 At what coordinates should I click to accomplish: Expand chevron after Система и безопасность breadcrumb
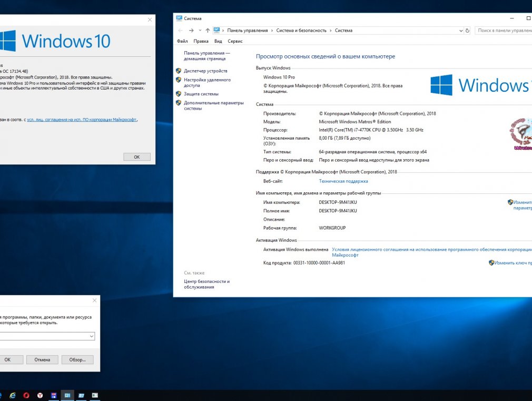330,31
